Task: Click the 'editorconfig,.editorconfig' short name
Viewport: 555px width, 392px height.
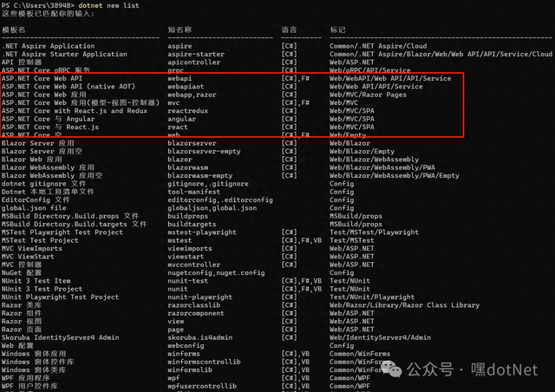Action: click(220, 200)
